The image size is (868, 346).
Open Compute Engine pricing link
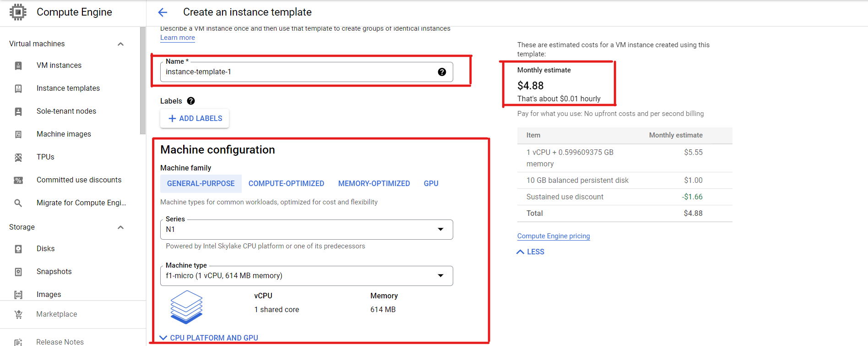(553, 236)
